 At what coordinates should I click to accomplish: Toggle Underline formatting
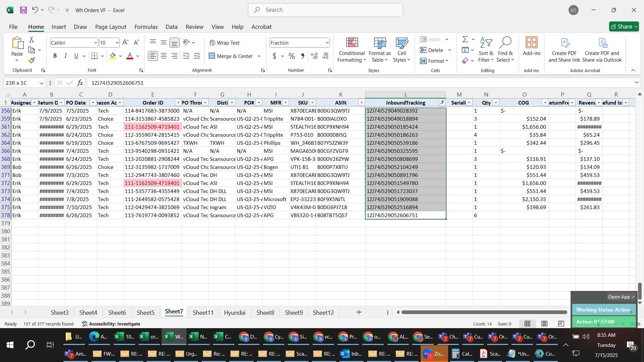point(76,56)
